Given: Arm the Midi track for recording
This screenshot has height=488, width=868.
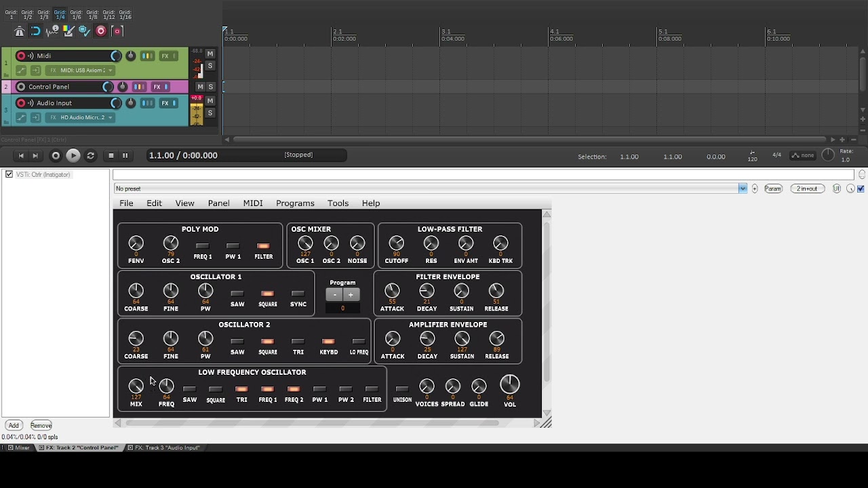Looking at the screenshot, I should pos(21,56).
